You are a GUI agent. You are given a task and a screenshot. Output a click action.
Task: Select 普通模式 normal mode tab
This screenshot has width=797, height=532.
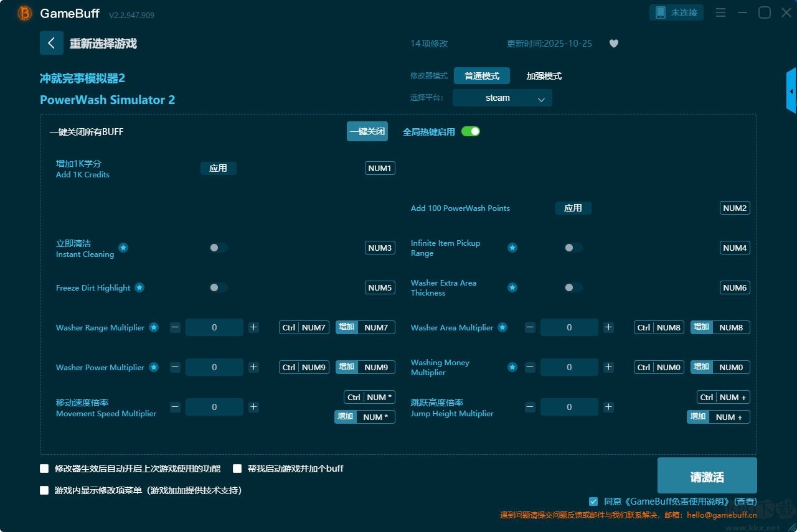pos(481,76)
